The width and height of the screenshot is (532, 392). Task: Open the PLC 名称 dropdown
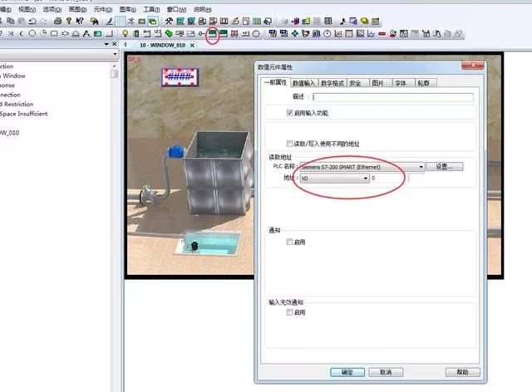(x=362, y=166)
